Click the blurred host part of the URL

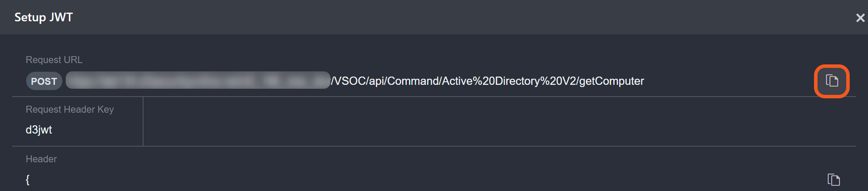[x=198, y=80]
